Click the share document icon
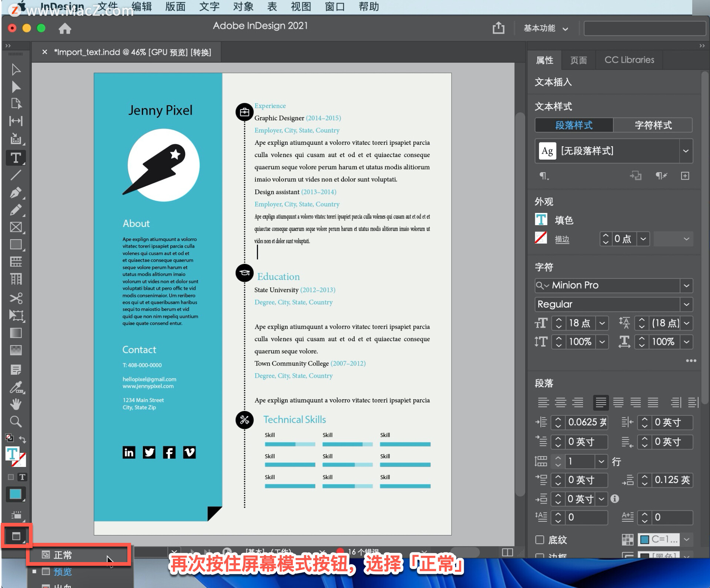Image resolution: width=710 pixels, height=588 pixels. [498, 28]
